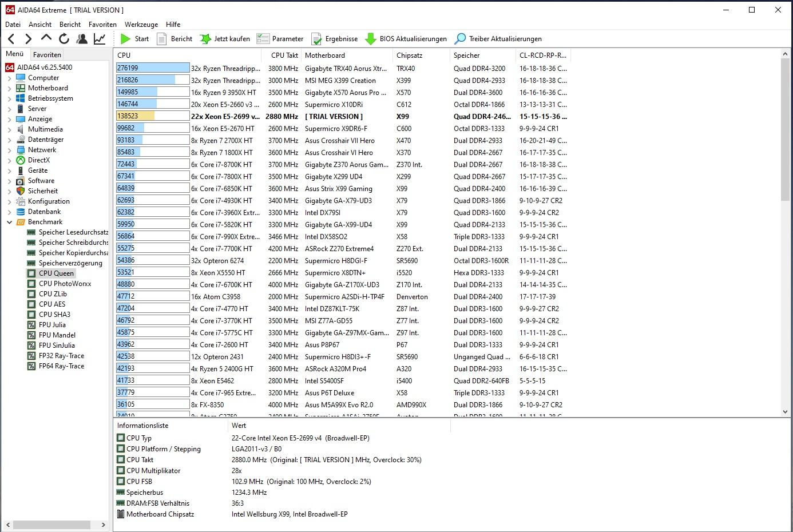Expand the Konfiguration tree node
The height and width of the screenshot is (532, 793).
[x=9, y=201]
